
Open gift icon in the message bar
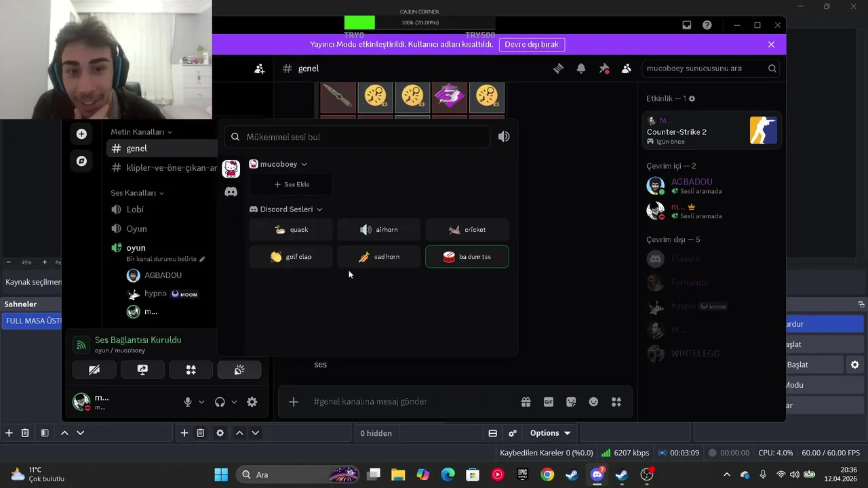point(526,402)
